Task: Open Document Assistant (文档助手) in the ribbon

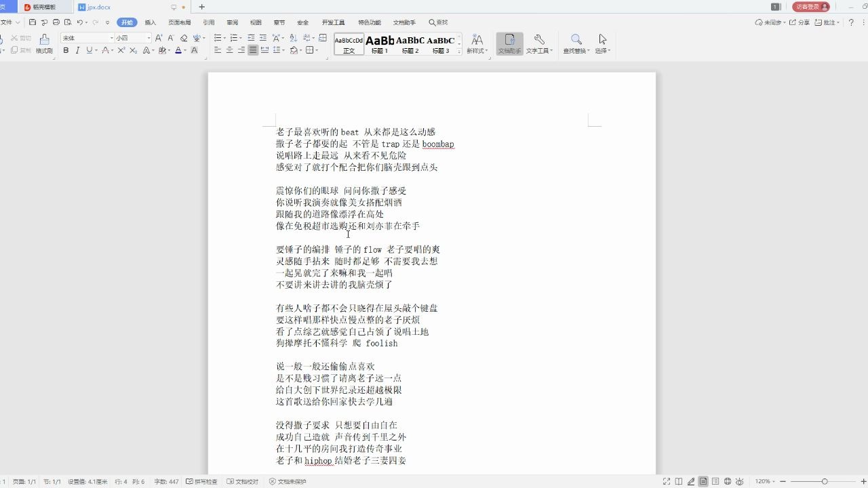Action: pos(509,43)
